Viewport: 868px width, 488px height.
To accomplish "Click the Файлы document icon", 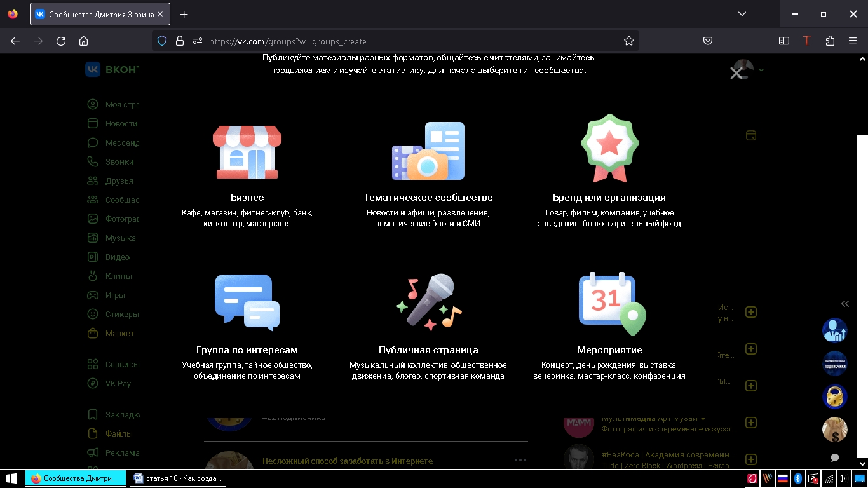I will click(93, 433).
